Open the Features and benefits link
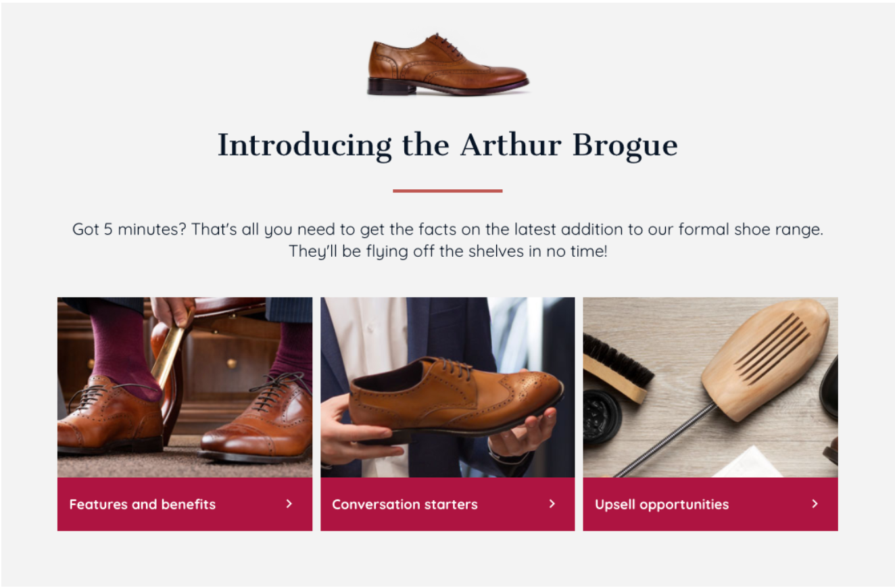This screenshot has height=588, width=895. [x=143, y=504]
